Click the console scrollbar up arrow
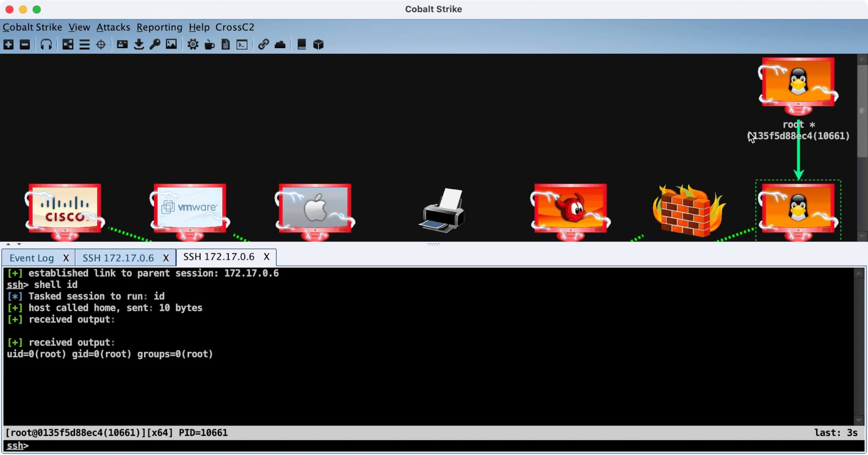Viewport: 868px width, 455px height. tap(859, 273)
